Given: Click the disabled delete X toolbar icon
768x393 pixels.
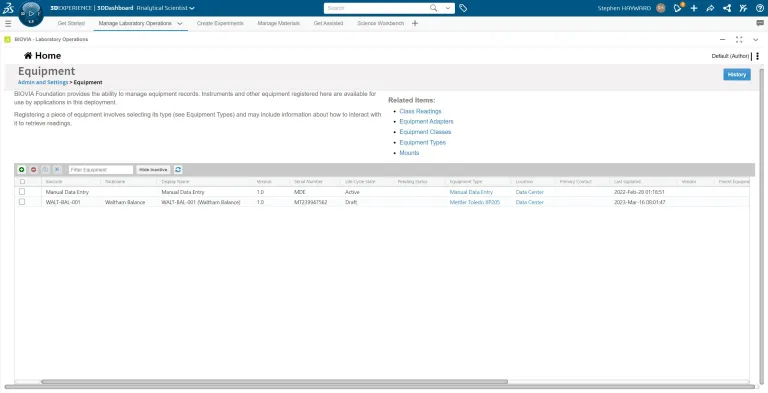Looking at the screenshot, I should 57,170.
